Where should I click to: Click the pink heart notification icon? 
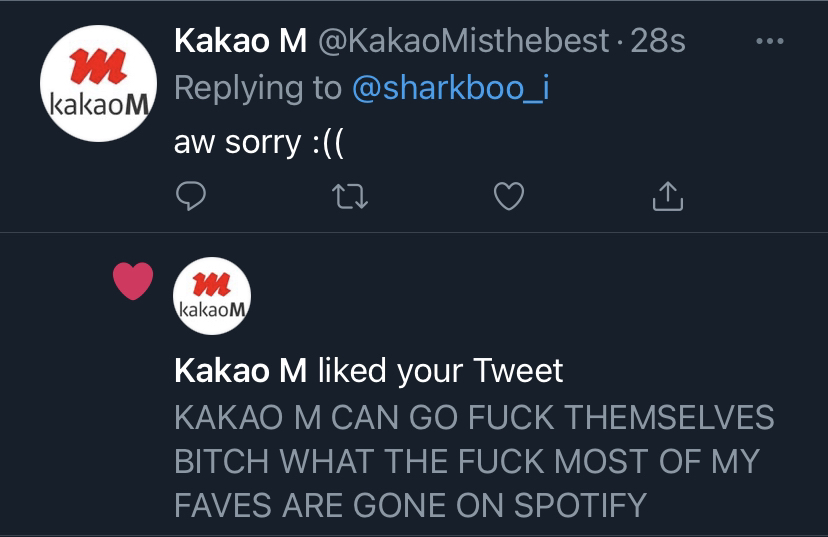pyautogui.click(x=133, y=281)
